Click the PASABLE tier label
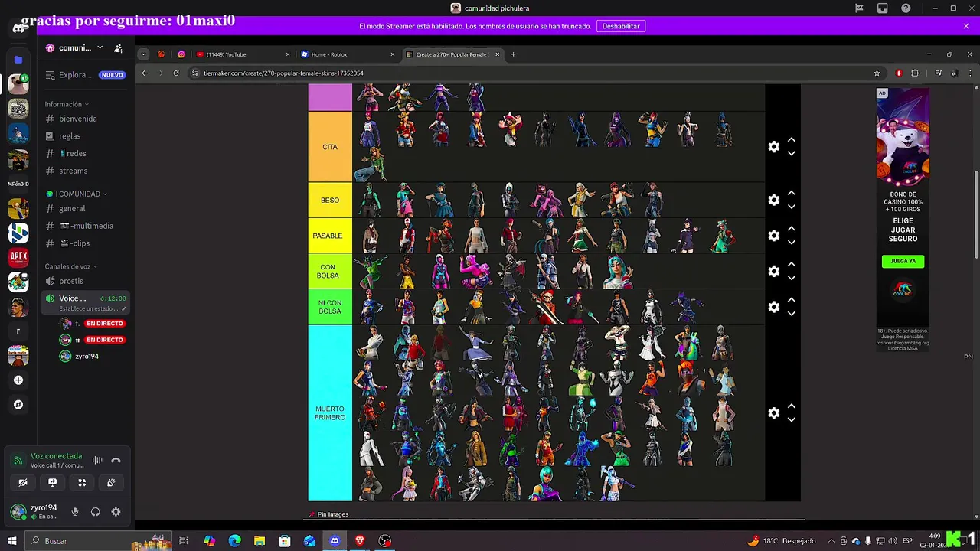The image size is (980, 551). 330,236
